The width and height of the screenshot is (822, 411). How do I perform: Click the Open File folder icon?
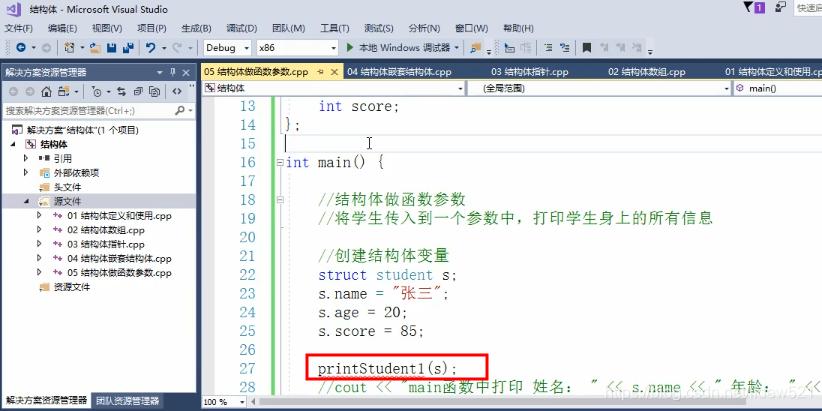pyautogui.click(x=95, y=48)
